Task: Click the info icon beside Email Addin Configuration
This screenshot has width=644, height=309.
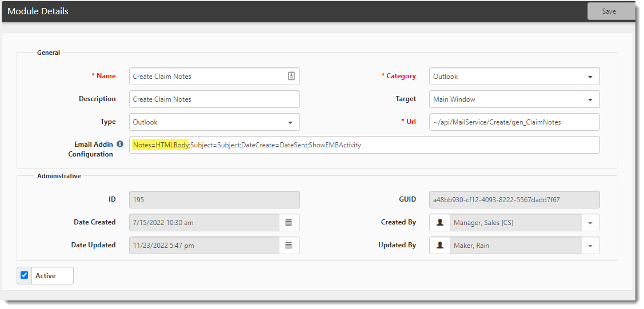Action: [x=120, y=145]
